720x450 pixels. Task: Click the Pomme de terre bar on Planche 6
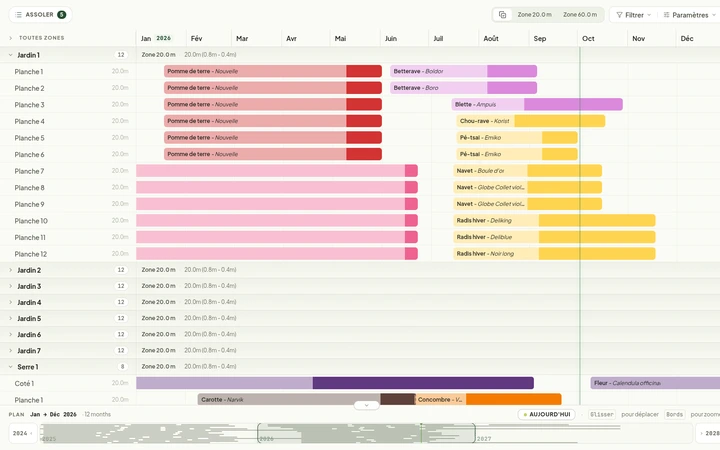[273, 154]
